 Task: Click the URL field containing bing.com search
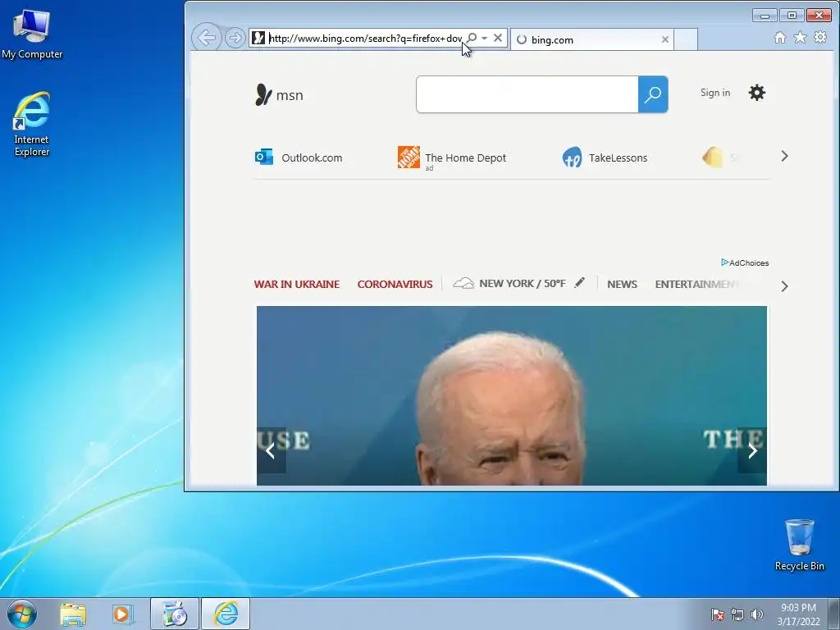[364, 38]
